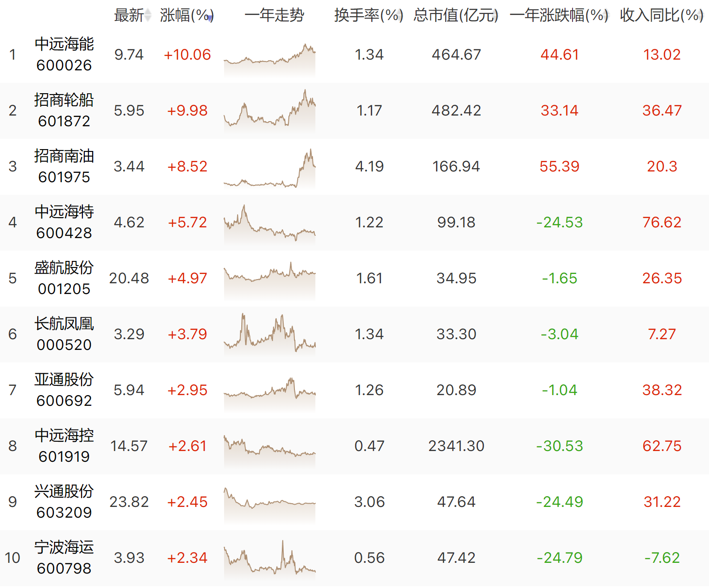The width and height of the screenshot is (709, 588).
Task: Sort by the 最新 column arrows
Action: [148, 15]
